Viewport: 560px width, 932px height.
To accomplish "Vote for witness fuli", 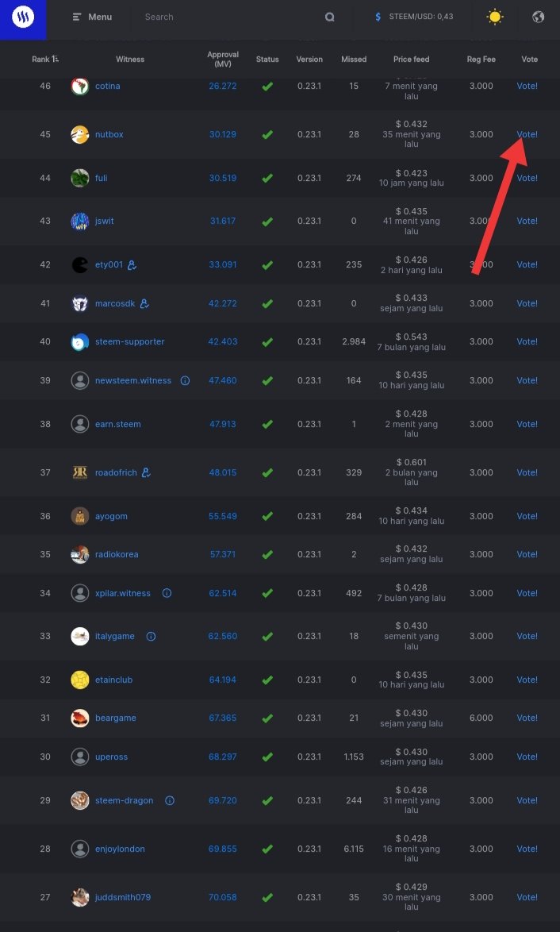I will point(527,178).
